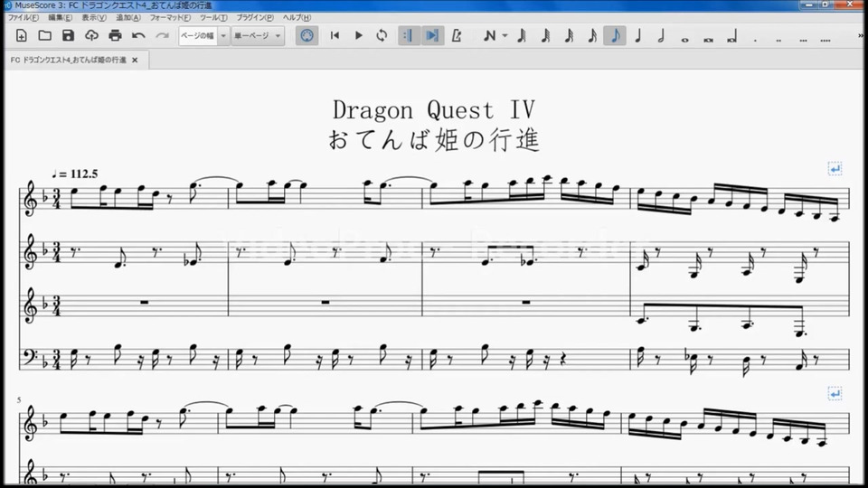The image size is (868, 488).
Task: Redo the last undone action
Action: 162,36
